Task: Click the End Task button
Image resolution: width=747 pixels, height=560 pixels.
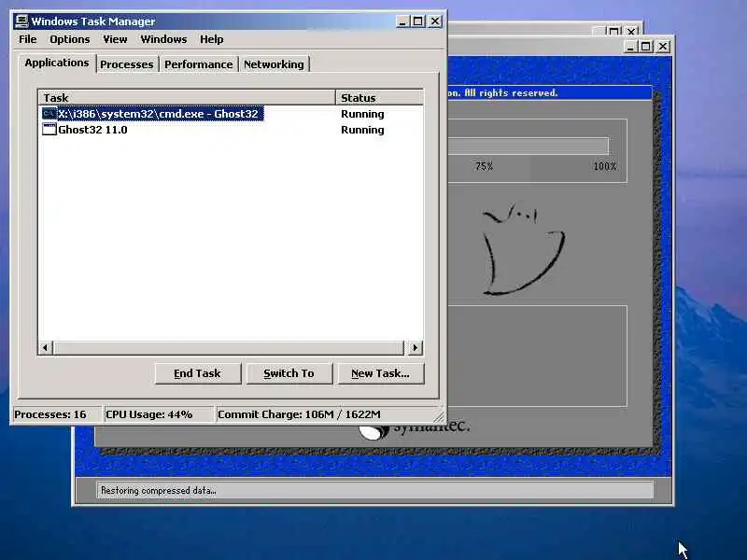Action: click(197, 373)
